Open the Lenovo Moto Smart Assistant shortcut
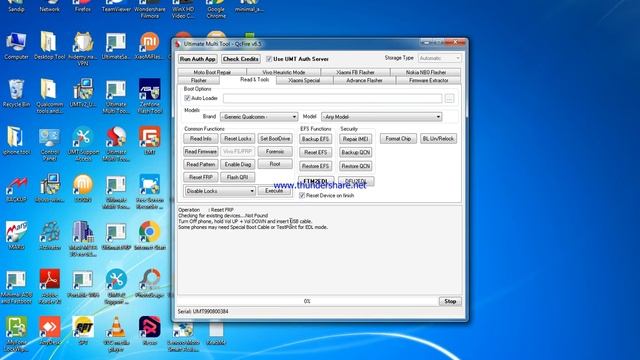This screenshot has width=640, height=360. point(183,337)
